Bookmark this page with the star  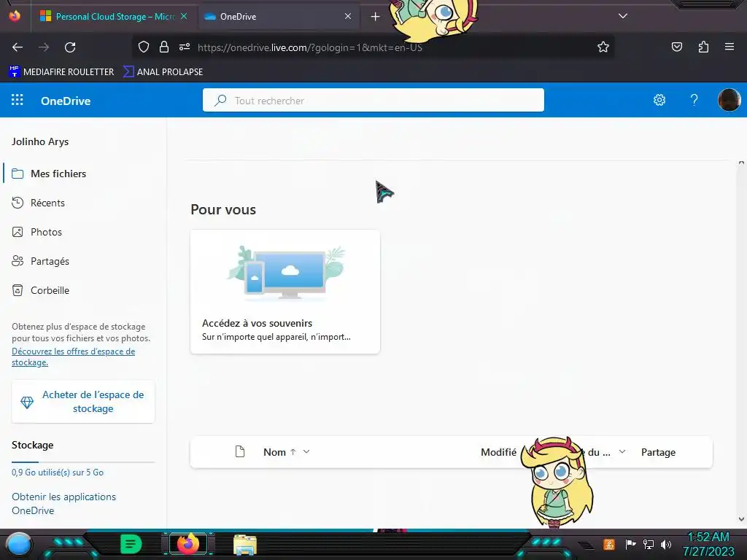point(603,47)
